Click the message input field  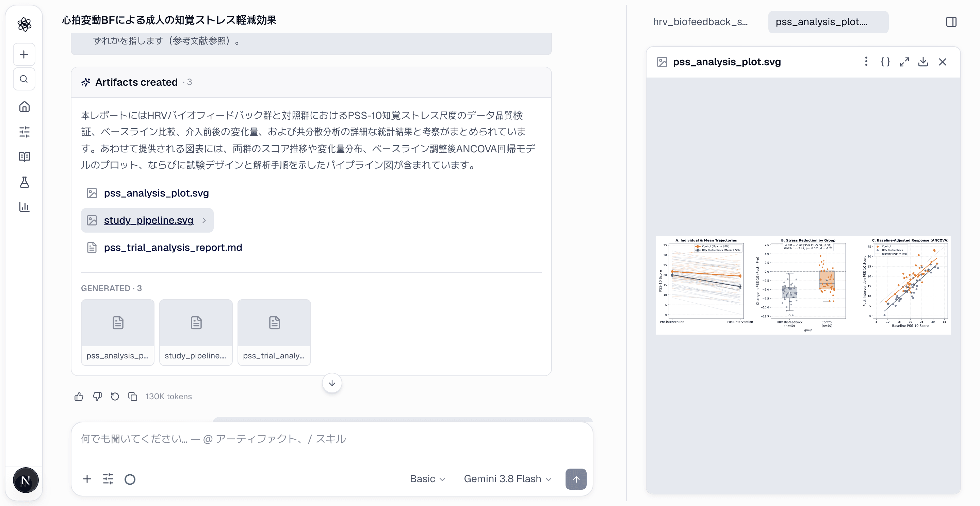point(332,439)
